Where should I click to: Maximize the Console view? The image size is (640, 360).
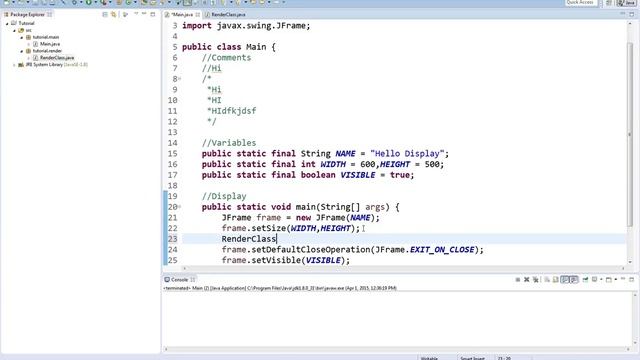pos(631,279)
